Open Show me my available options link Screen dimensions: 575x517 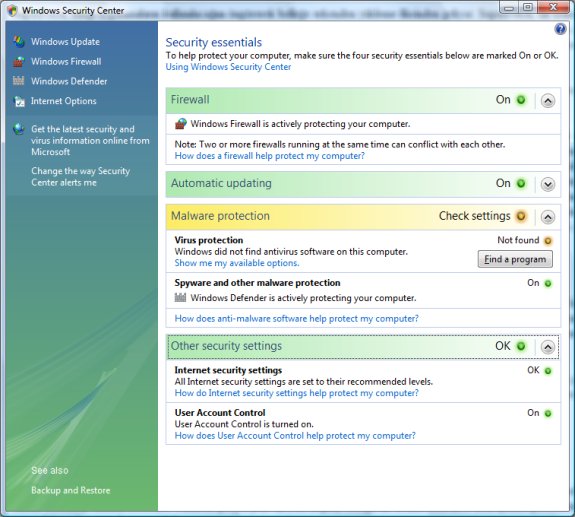pos(237,263)
